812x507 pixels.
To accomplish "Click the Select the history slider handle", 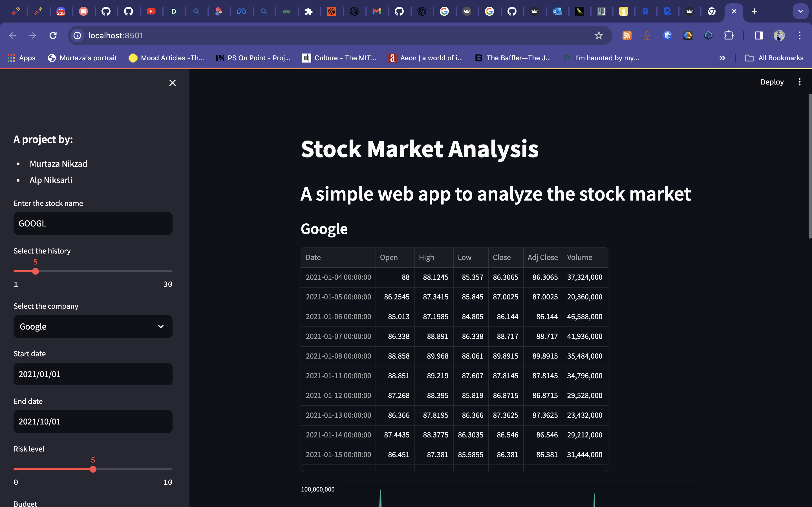I will point(36,271).
